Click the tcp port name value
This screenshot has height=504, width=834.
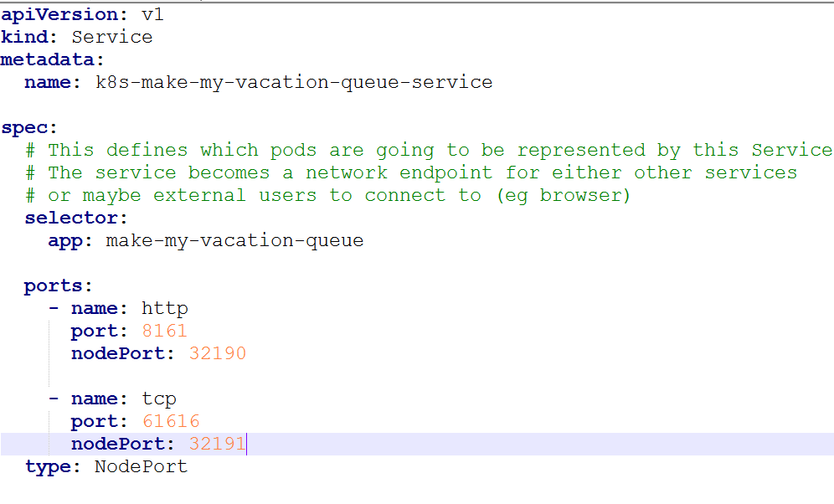coord(158,399)
